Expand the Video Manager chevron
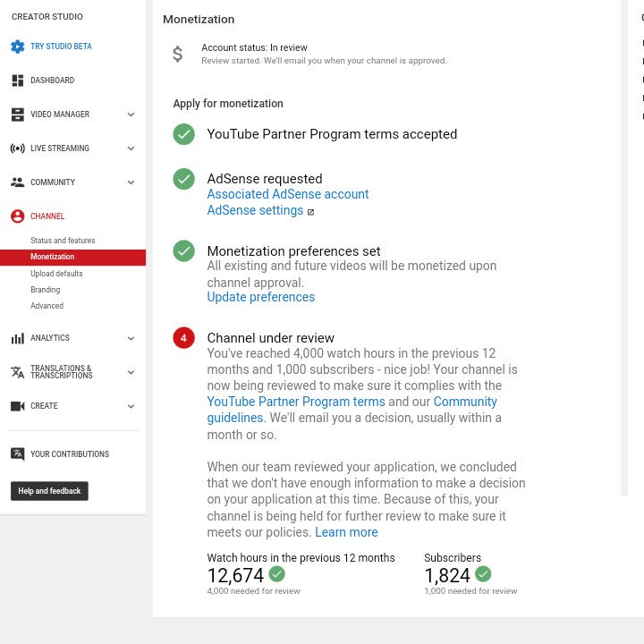The image size is (644, 644). pos(131,114)
